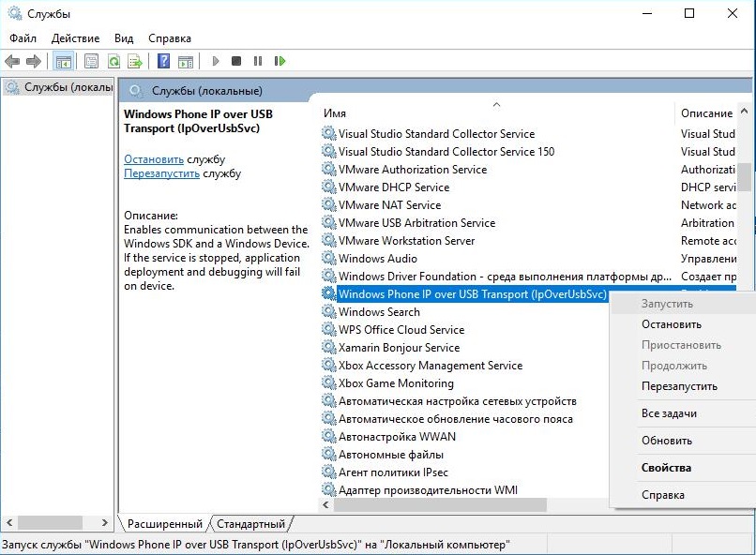Select the Автонастройка WWAN row
Image resolution: width=756 pixels, height=555 pixels.
(x=397, y=437)
